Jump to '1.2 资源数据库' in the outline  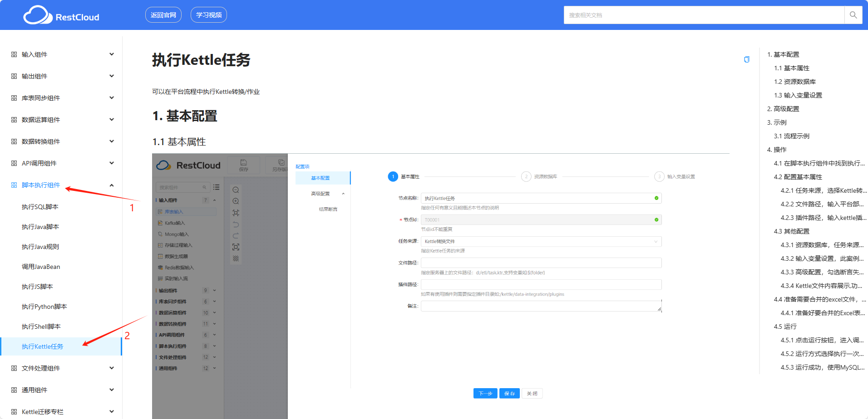(x=795, y=82)
